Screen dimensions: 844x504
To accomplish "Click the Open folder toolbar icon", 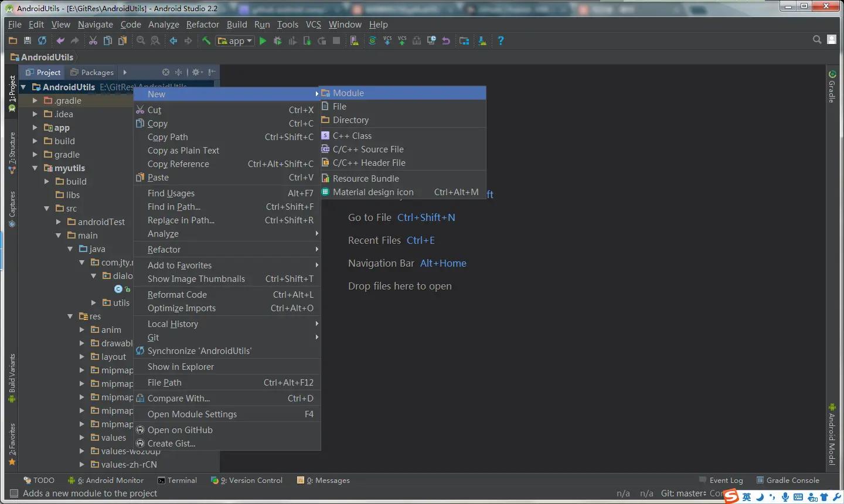I will pyautogui.click(x=13, y=40).
